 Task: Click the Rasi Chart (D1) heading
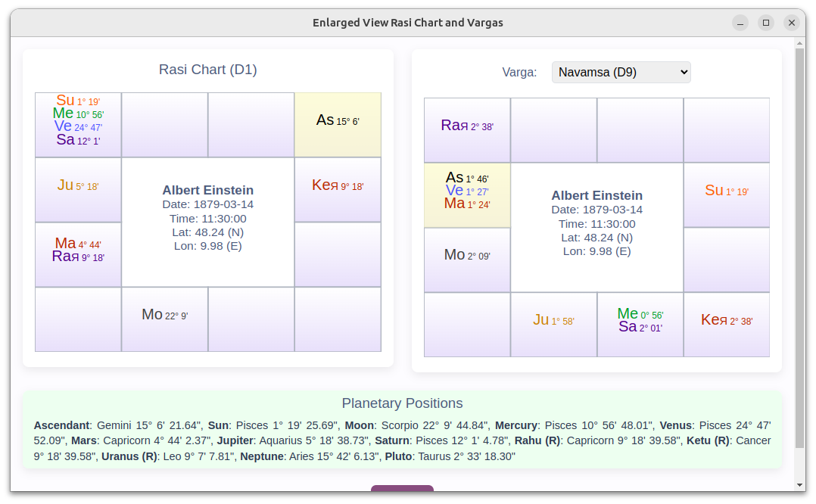(x=207, y=70)
